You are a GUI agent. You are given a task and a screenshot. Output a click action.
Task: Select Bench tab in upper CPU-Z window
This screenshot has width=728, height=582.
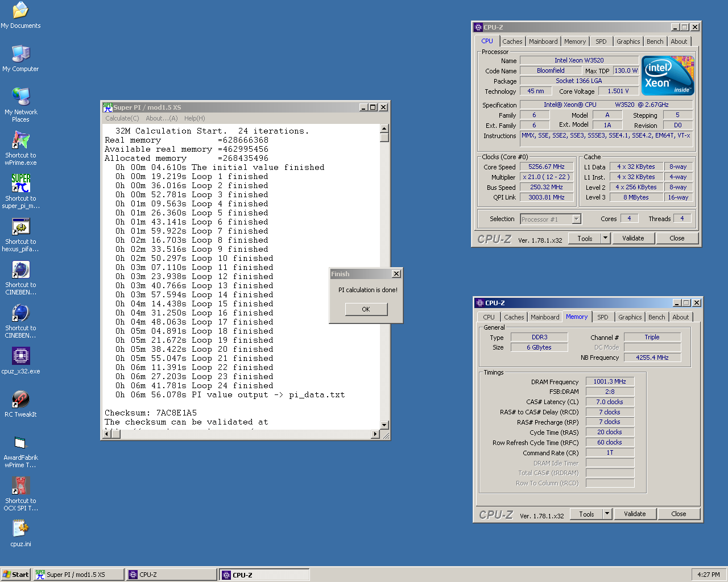coord(655,41)
